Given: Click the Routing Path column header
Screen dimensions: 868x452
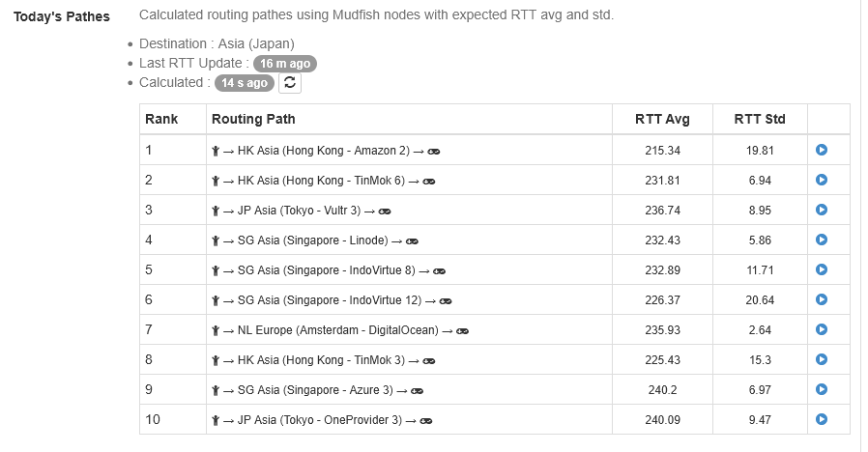Looking at the screenshot, I should point(253,120).
